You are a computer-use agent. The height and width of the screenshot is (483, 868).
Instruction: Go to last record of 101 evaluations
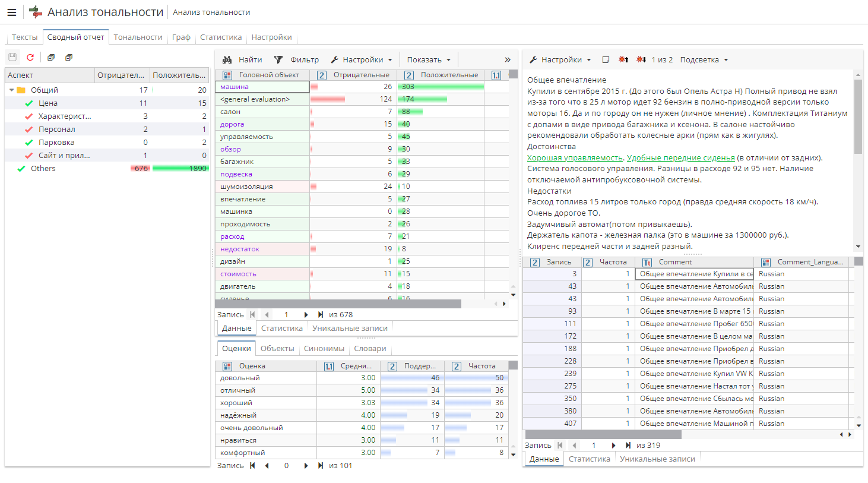point(321,466)
